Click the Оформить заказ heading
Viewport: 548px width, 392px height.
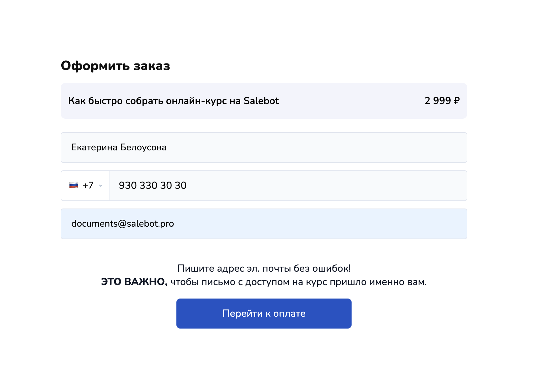tap(115, 66)
